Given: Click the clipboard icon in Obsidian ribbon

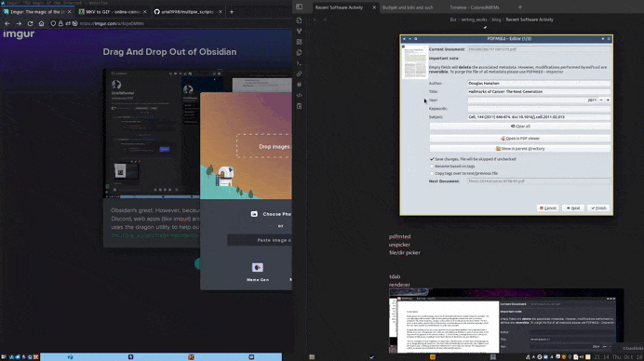Looking at the screenshot, I should (299, 106).
